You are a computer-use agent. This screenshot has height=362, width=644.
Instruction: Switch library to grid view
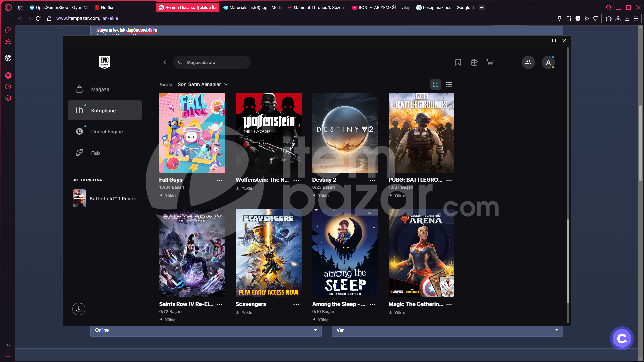436,84
